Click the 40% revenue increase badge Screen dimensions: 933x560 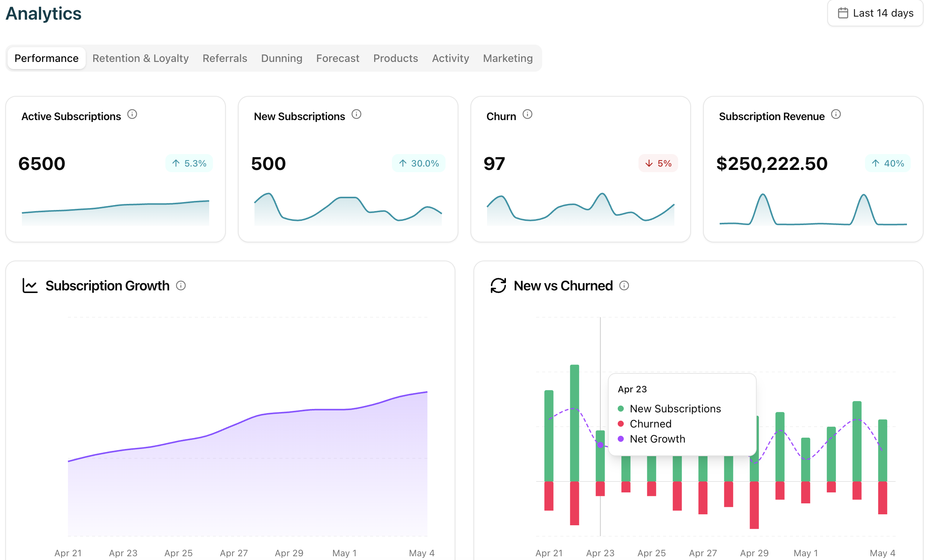click(x=888, y=163)
